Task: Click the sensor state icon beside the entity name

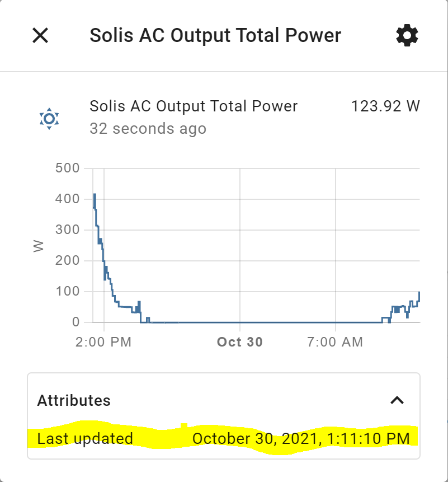Action: pyautogui.click(x=48, y=119)
